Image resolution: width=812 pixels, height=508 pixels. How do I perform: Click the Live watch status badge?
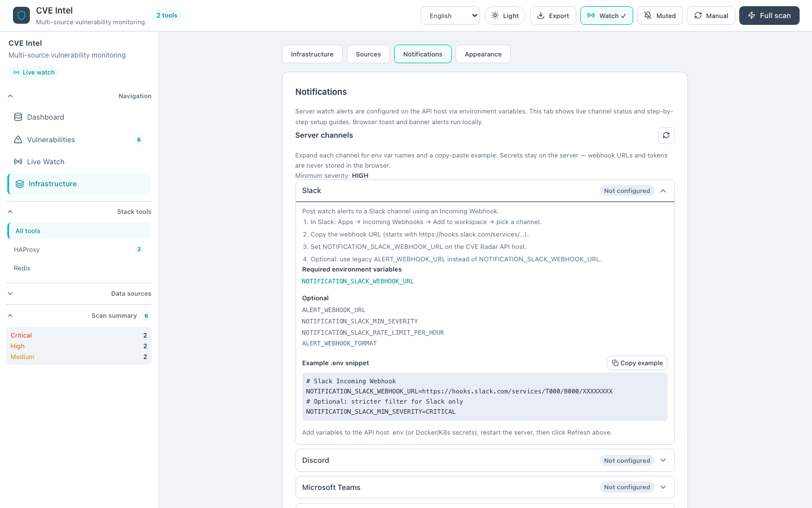[x=34, y=72]
